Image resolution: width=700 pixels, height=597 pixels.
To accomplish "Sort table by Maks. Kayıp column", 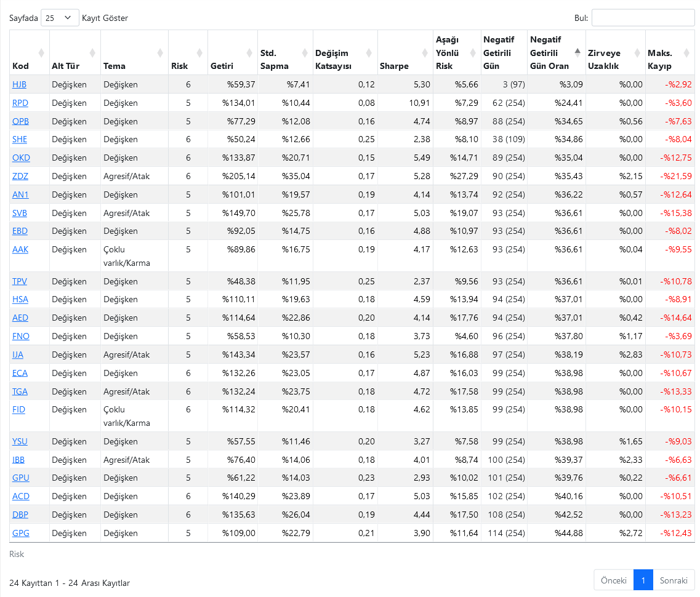I will 670,53.
